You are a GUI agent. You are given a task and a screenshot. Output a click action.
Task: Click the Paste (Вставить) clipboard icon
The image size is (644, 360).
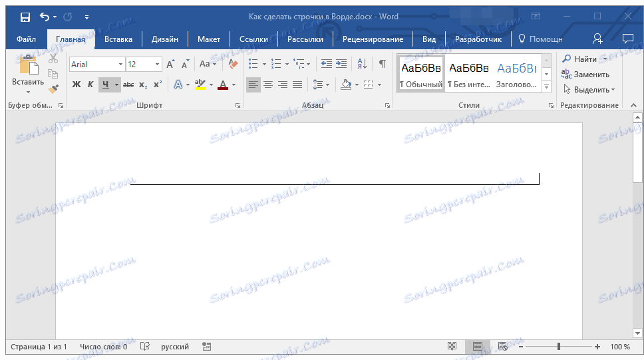(x=28, y=65)
